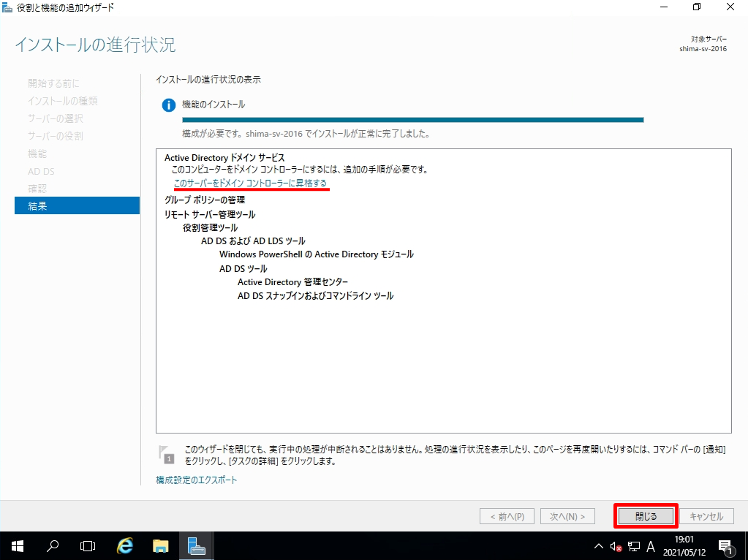
Task: Click 'AD DS および AD LDS ツール' entry
Action: coord(253,241)
